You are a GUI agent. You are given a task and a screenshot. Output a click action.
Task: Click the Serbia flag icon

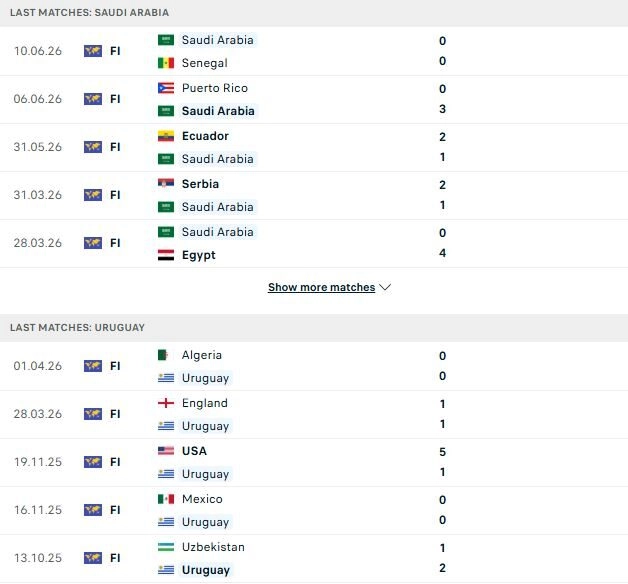point(166,184)
